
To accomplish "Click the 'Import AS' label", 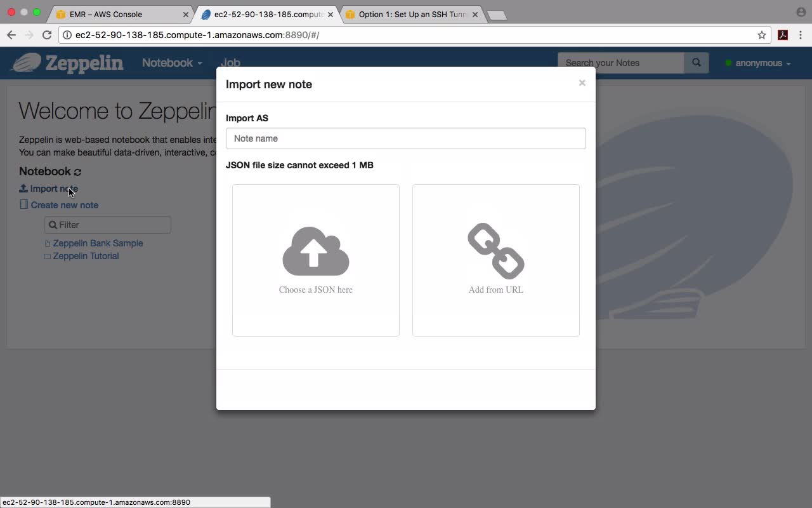I will [247, 118].
